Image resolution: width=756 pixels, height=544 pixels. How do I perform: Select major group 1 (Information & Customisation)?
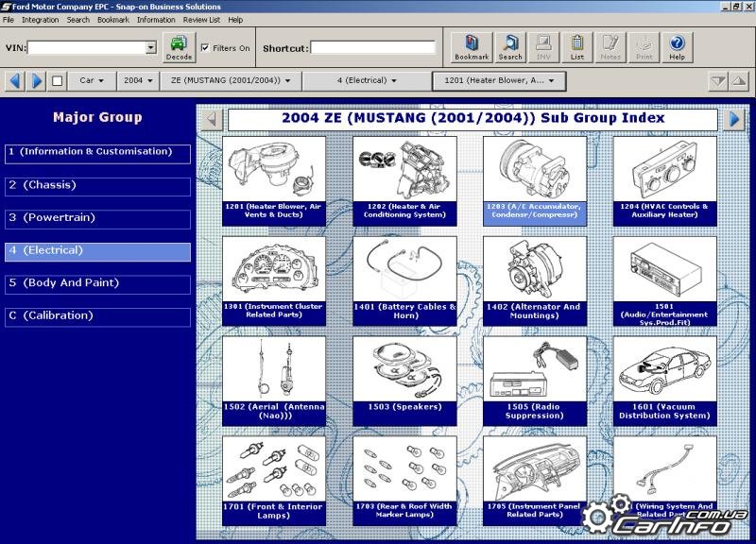click(98, 154)
